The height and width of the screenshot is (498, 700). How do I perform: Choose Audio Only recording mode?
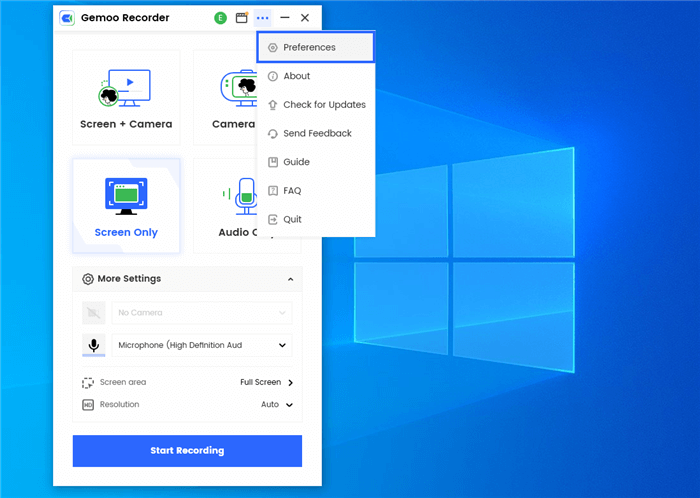(x=225, y=206)
